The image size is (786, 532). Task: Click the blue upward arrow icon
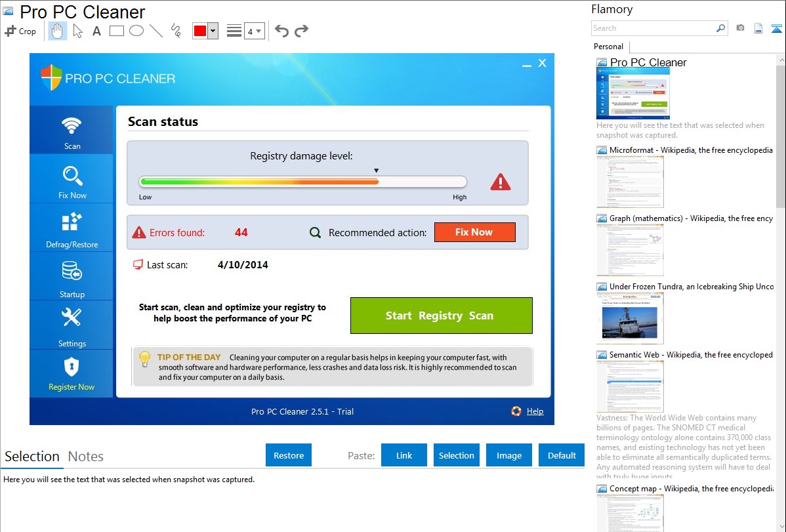776,28
